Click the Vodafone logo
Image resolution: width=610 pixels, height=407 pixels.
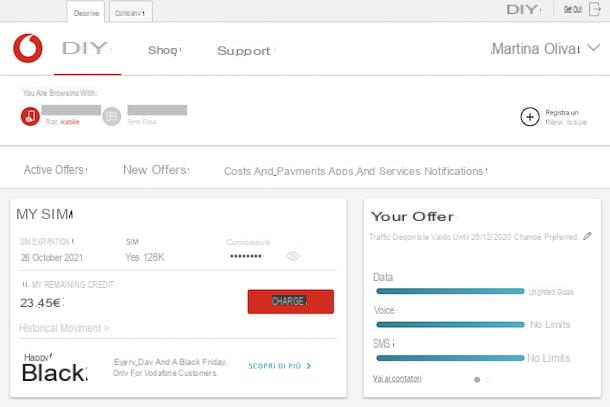click(x=28, y=48)
